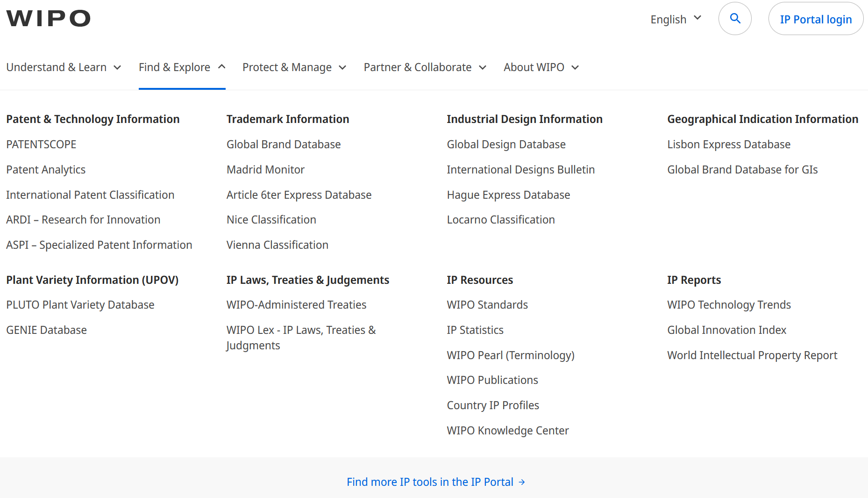
Task: Open PATENTSCOPE link
Action: coord(41,144)
